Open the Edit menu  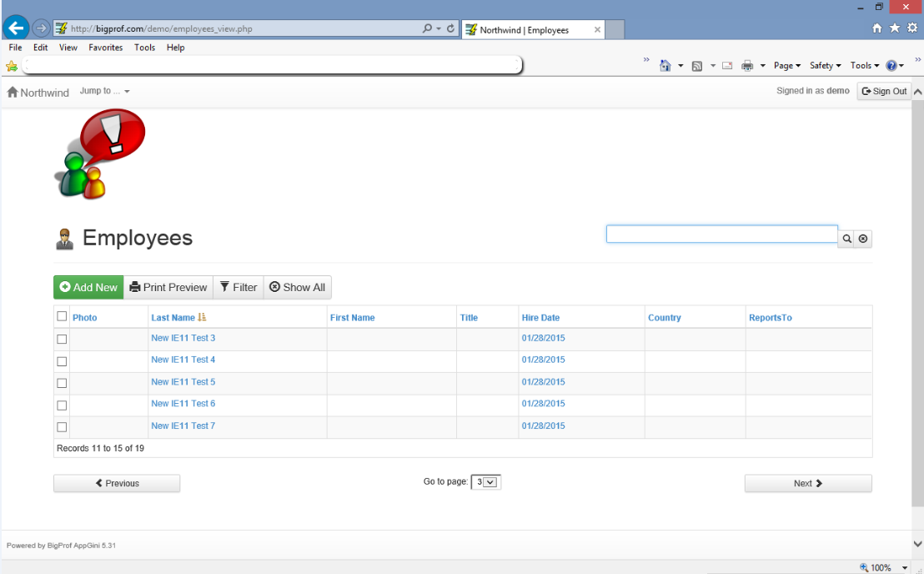(41, 48)
